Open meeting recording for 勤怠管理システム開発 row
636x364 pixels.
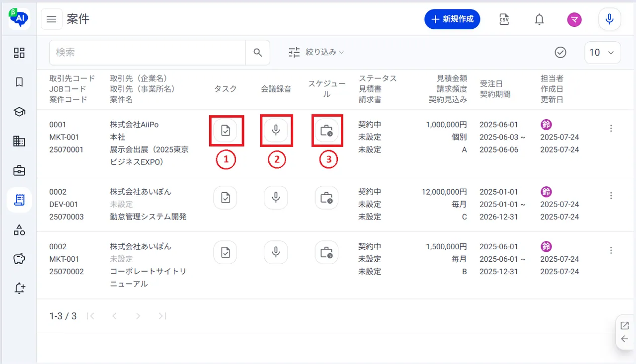click(276, 198)
